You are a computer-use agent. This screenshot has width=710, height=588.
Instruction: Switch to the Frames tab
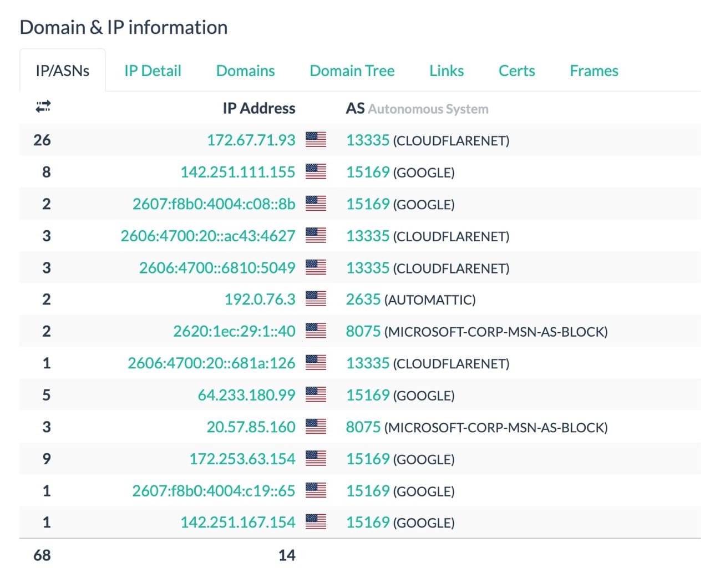(x=594, y=70)
